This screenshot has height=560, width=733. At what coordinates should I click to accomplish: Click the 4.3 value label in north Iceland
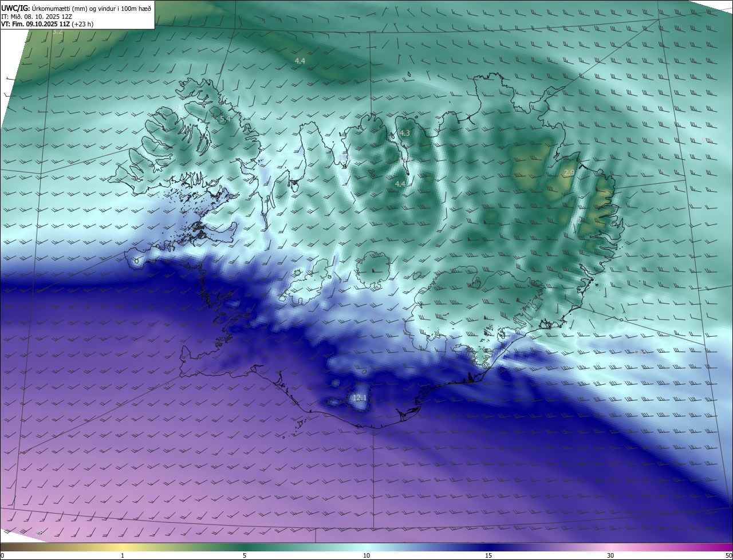tap(404, 133)
